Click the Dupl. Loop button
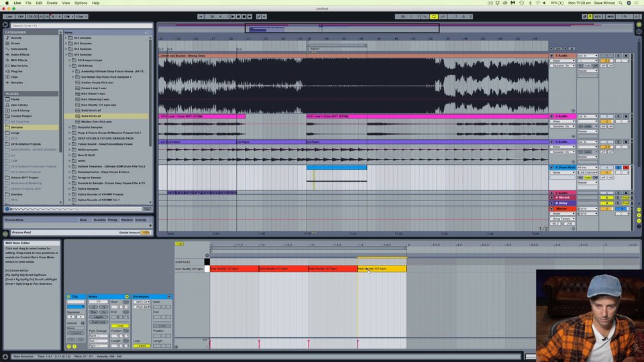The height and width of the screenshot is (362, 644). point(98,322)
